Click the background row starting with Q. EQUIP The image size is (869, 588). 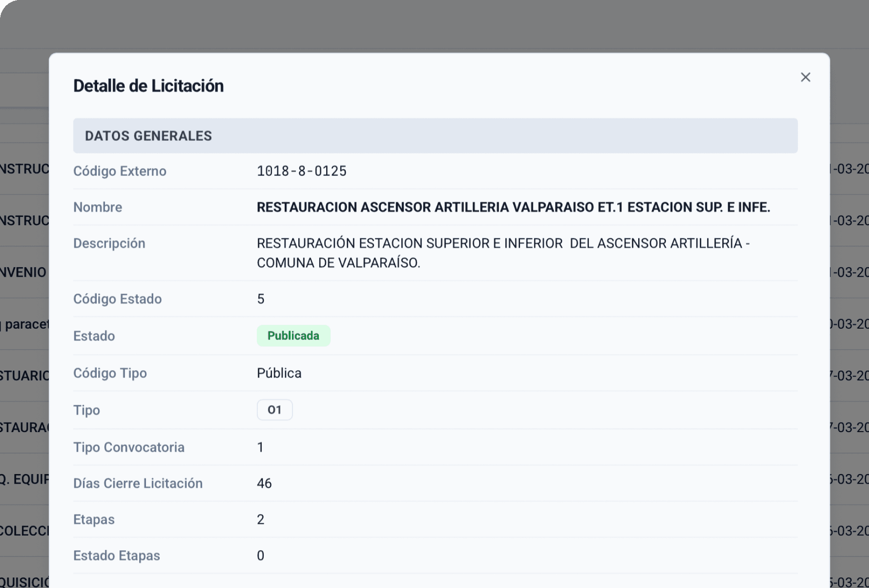point(24,479)
